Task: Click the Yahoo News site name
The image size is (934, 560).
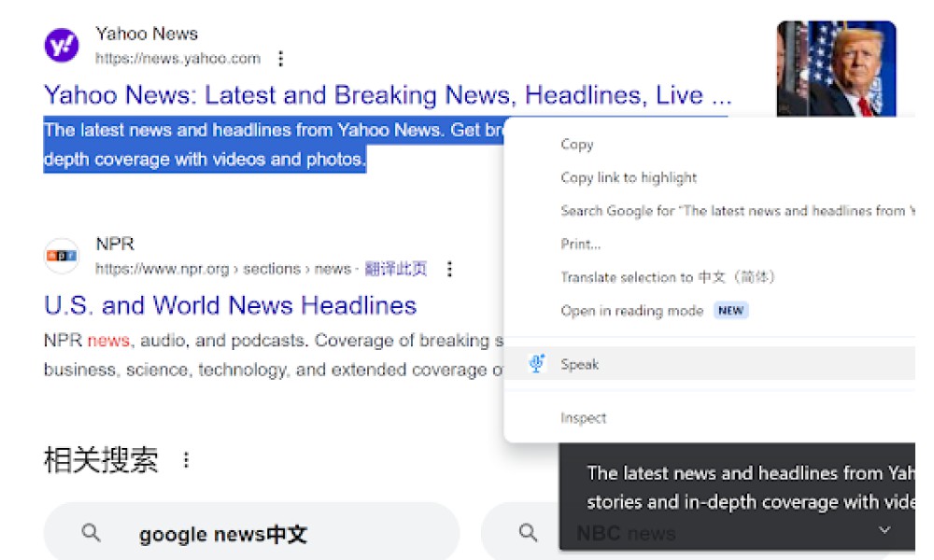Action: (147, 34)
